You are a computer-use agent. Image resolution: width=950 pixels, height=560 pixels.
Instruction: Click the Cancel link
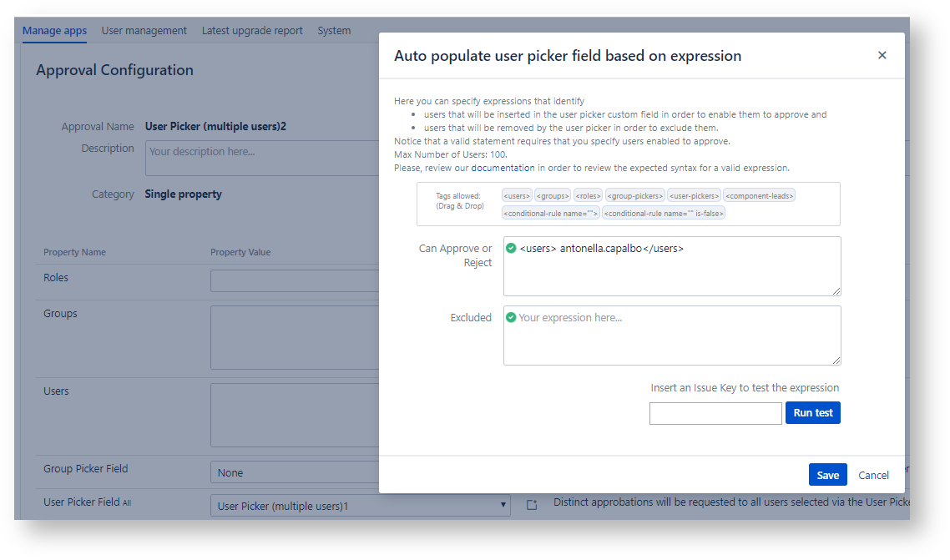[x=873, y=475]
